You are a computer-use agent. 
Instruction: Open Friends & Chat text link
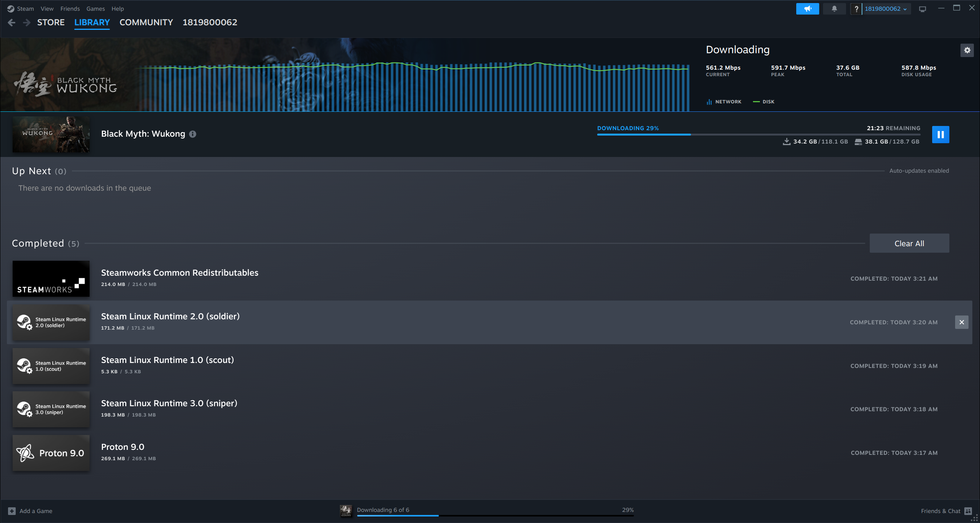[x=941, y=511]
